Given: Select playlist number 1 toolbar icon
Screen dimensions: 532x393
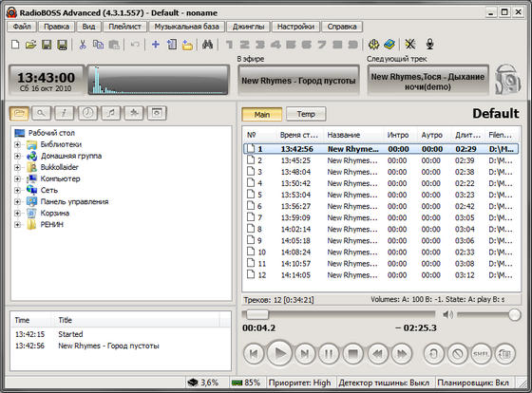Looking at the screenshot, I should pyautogui.click(x=229, y=45).
